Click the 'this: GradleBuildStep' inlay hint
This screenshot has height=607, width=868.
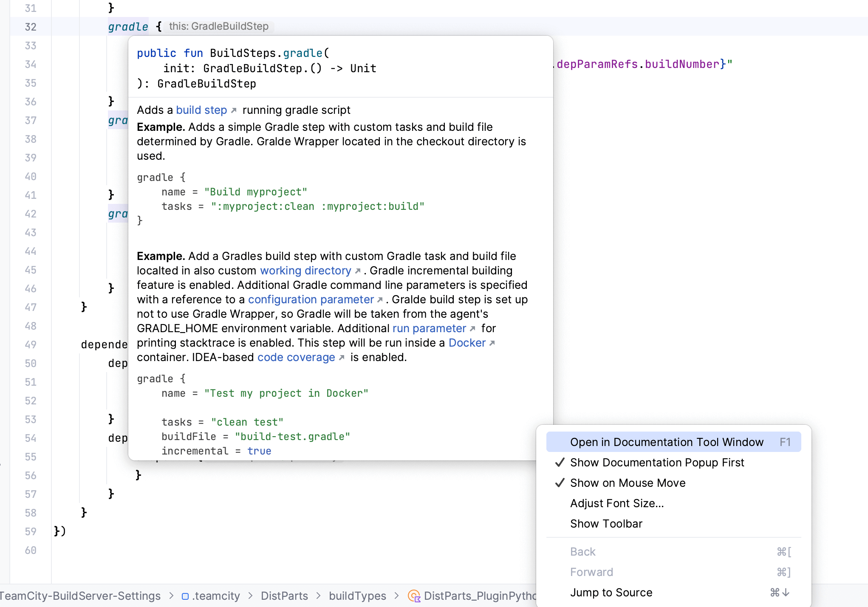pyautogui.click(x=218, y=26)
